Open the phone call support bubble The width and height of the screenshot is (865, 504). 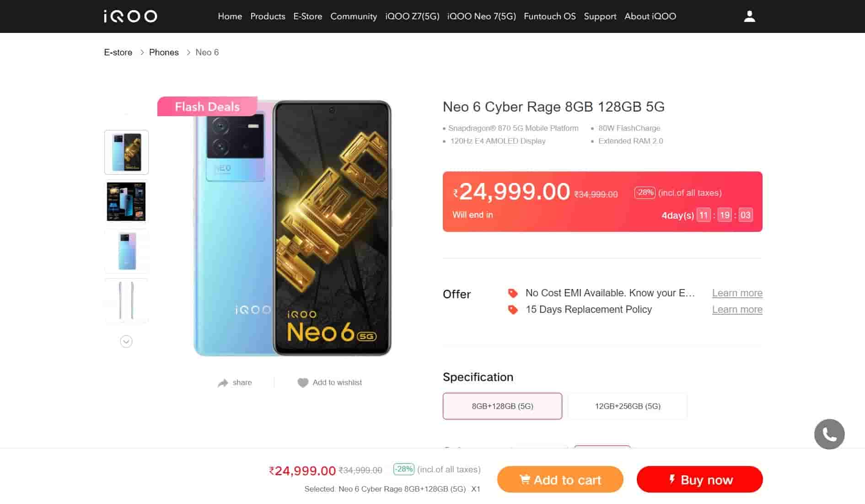pos(829,434)
